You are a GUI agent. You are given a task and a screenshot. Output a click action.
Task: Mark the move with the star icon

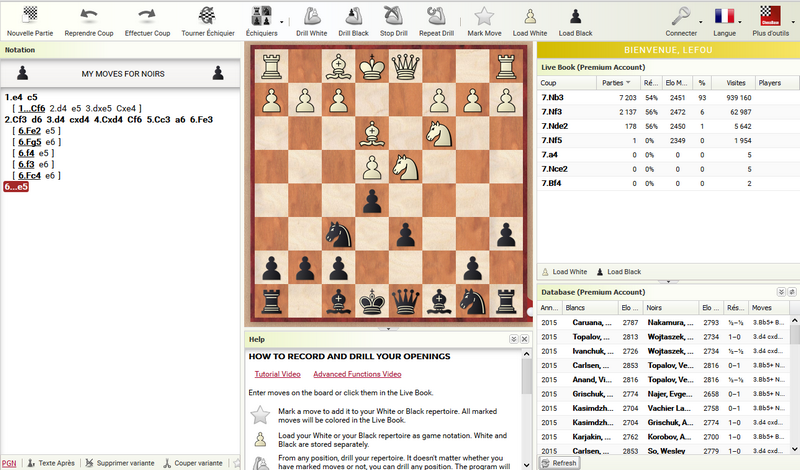pos(484,20)
